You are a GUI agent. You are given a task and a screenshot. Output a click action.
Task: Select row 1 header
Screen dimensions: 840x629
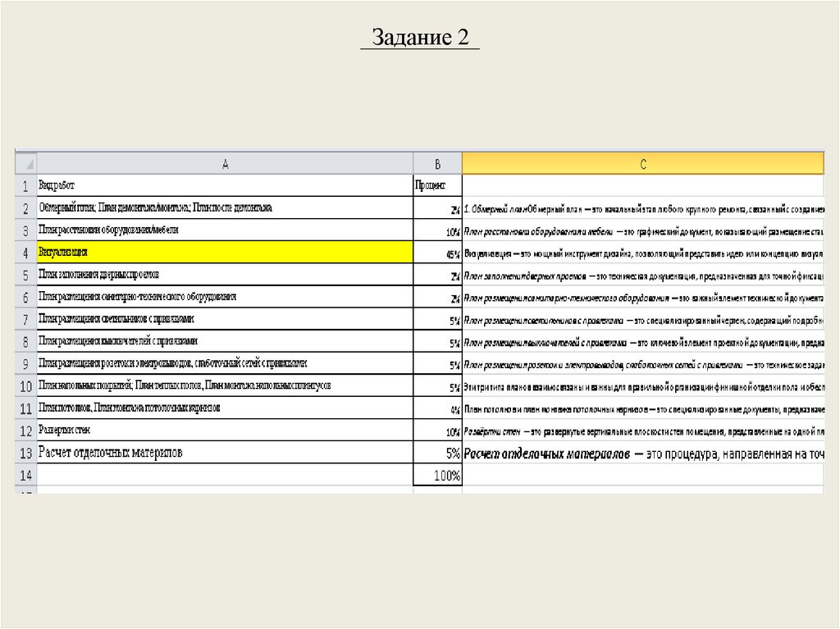pos(25,185)
